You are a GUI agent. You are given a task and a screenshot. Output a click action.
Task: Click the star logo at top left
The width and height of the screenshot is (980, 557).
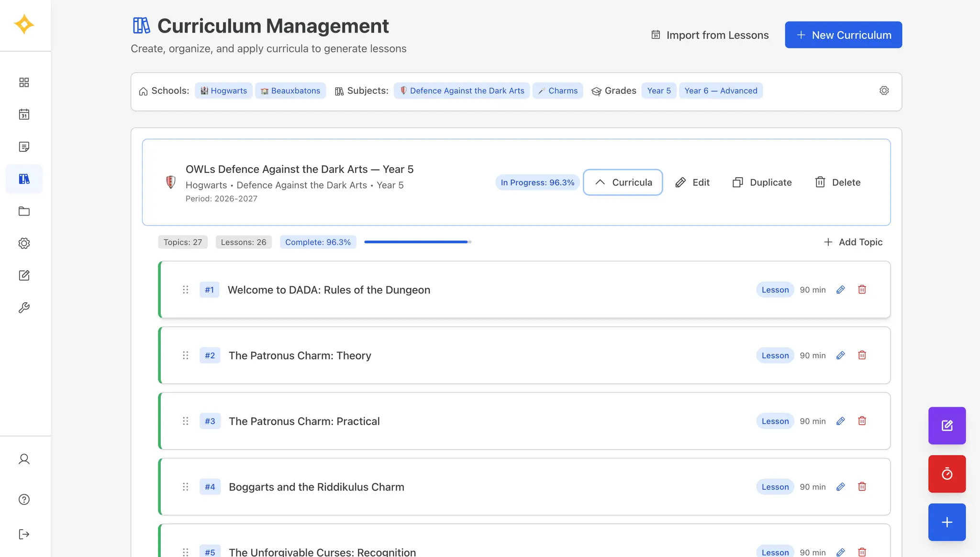pos(24,24)
